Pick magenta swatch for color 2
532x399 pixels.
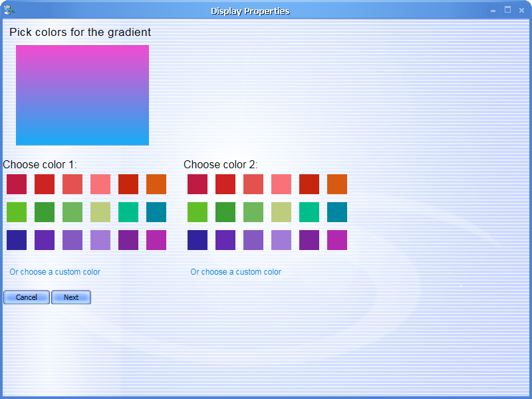pos(337,240)
